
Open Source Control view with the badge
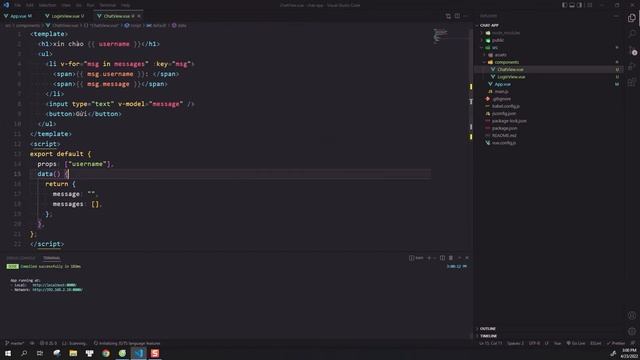pyautogui.click(x=632, y=50)
